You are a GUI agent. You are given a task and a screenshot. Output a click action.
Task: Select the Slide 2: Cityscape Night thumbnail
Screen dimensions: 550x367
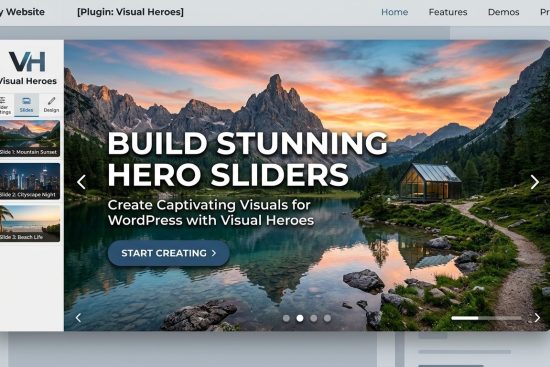coord(30,181)
